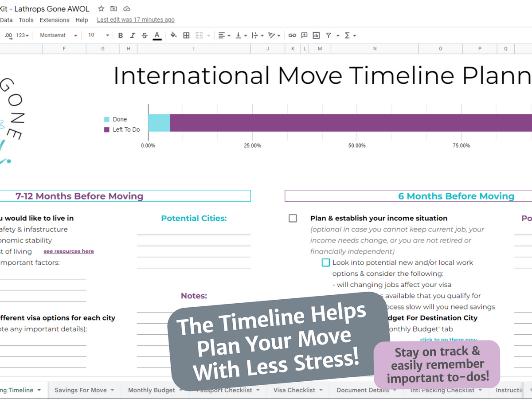
Task: Switch to the Visa Checklist tab
Action: (294, 390)
